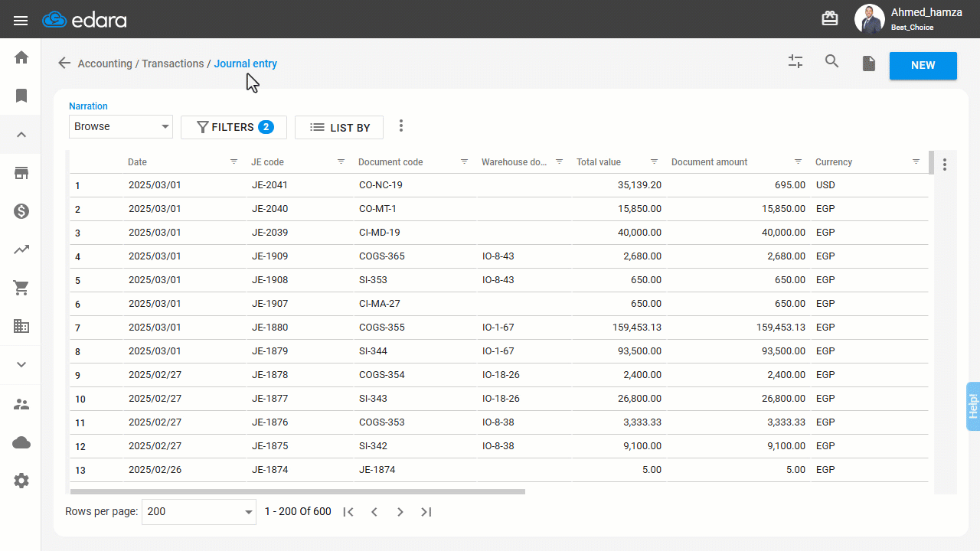Open the dollar accounting sidebar module
The image size is (980, 551).
21,211
